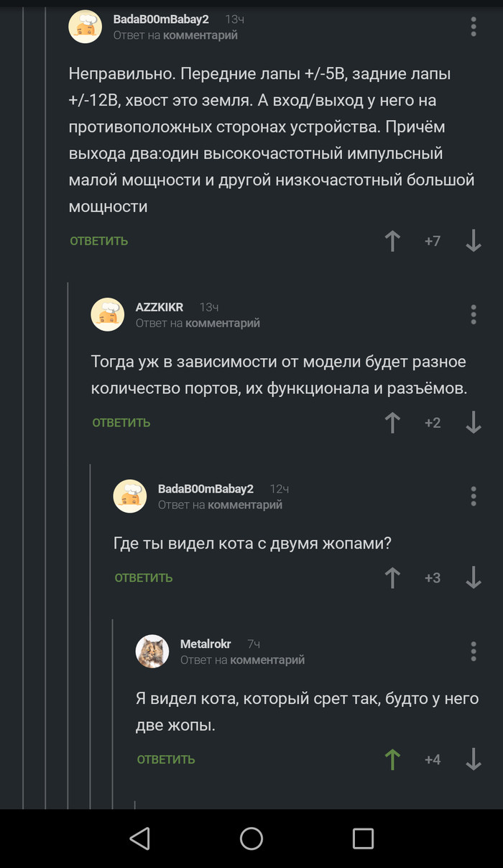503x868 pixels.
Task: Downvote Metalrokr's comment
Action: pyautogui.click(x=474, y=759)
